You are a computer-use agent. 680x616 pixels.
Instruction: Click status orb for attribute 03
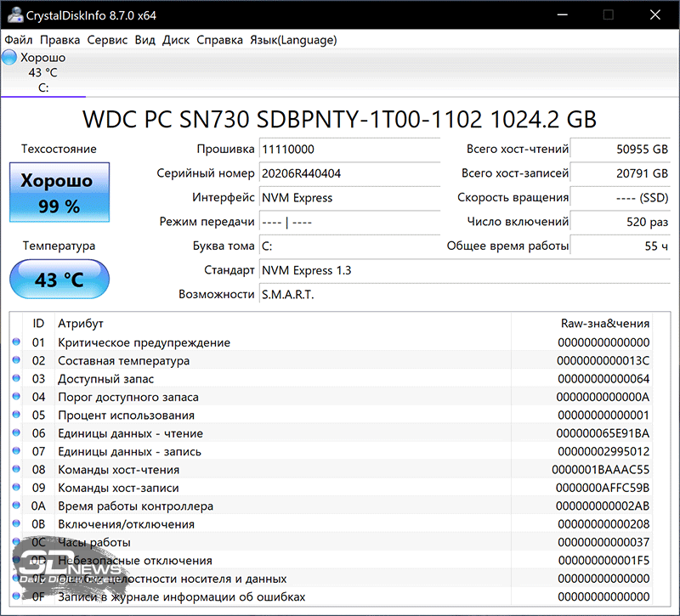(16, 378)
